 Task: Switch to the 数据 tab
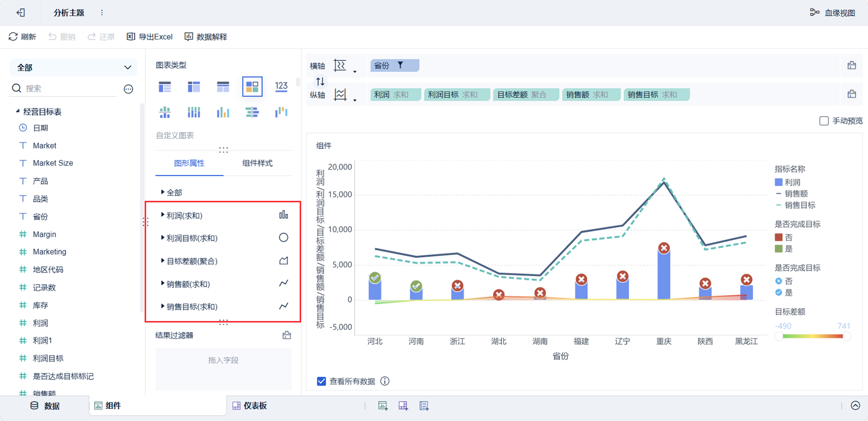[45, 406]
